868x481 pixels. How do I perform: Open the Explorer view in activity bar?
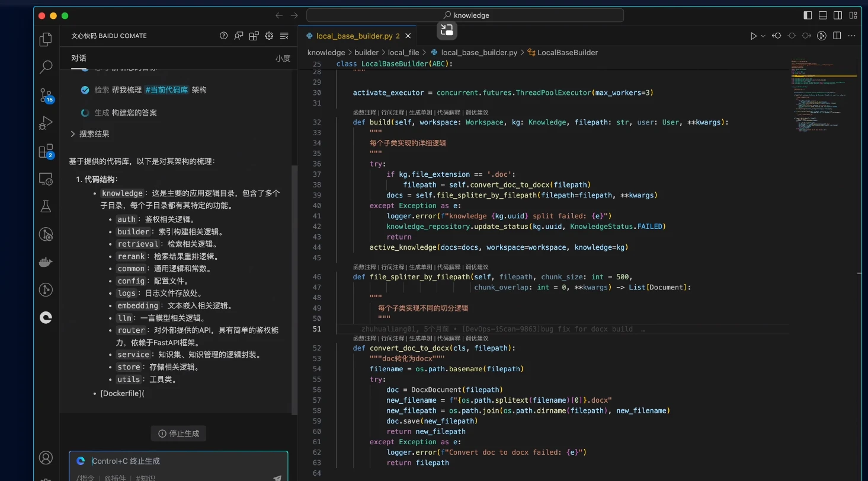coord(46,40)
